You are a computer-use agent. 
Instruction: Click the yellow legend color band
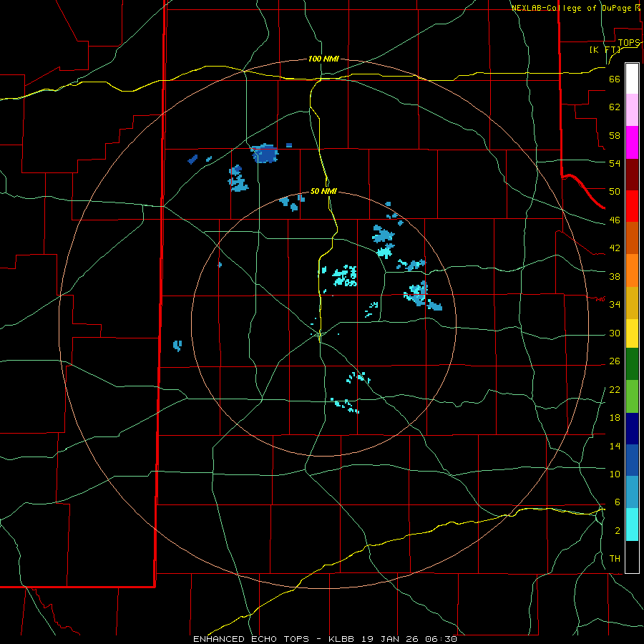[x=632, y=333]
